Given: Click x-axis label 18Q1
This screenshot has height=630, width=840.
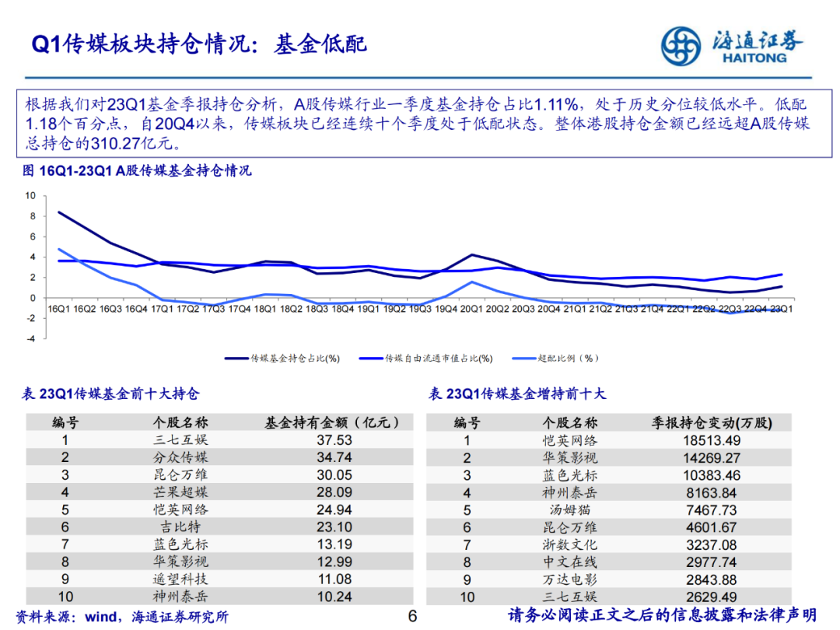Looking at the screenshot, I should point(265,309).
